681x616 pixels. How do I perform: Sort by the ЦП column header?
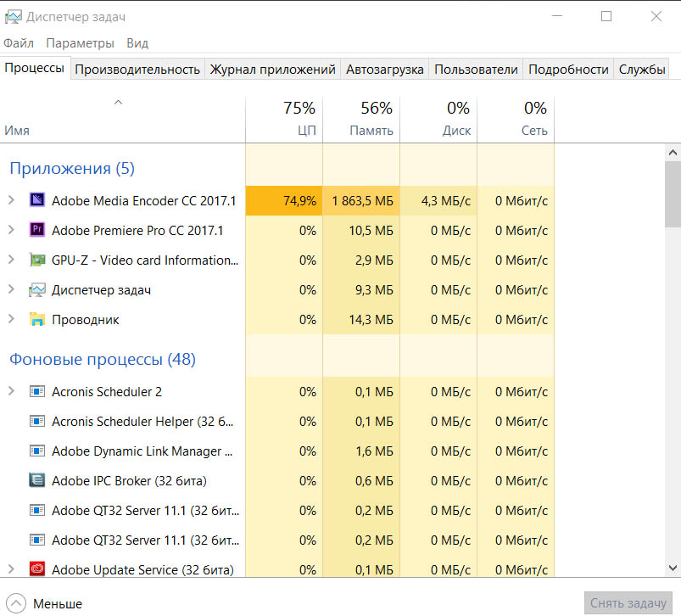tap(284, 119)
